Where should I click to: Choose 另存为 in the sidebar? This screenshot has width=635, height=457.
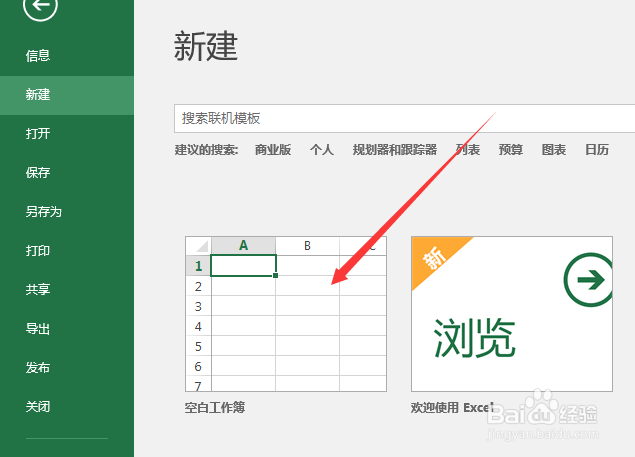[43, 211]
